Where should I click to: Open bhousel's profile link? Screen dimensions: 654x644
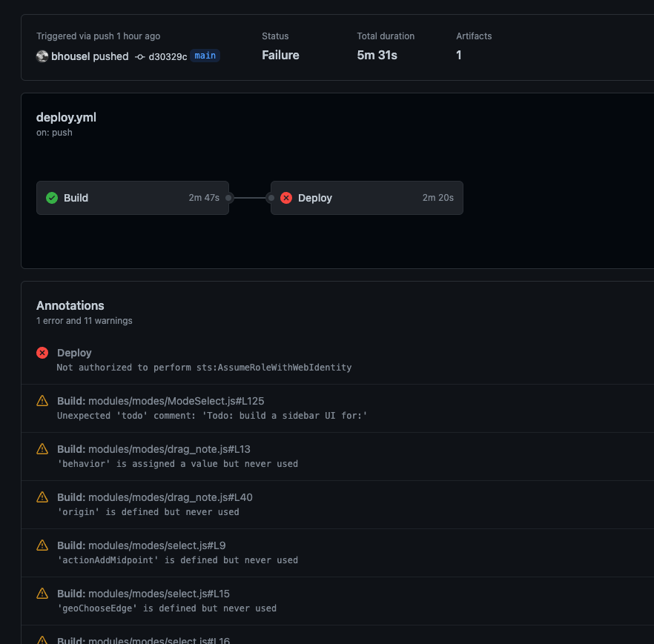pyautogui.click(x=72, y=56)
